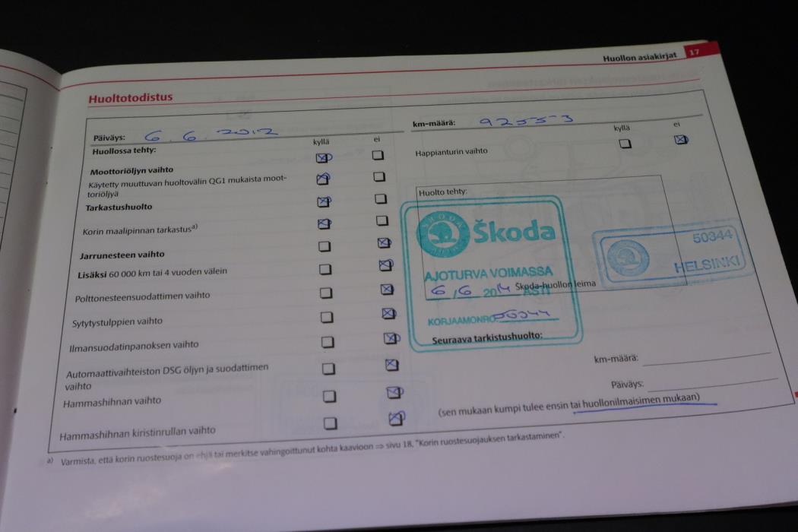Image resolution: width=798 pixels, height=532 pixels.
Task: Click the handwritten stamp date 6/6 2014
Action: click(469, 290)
